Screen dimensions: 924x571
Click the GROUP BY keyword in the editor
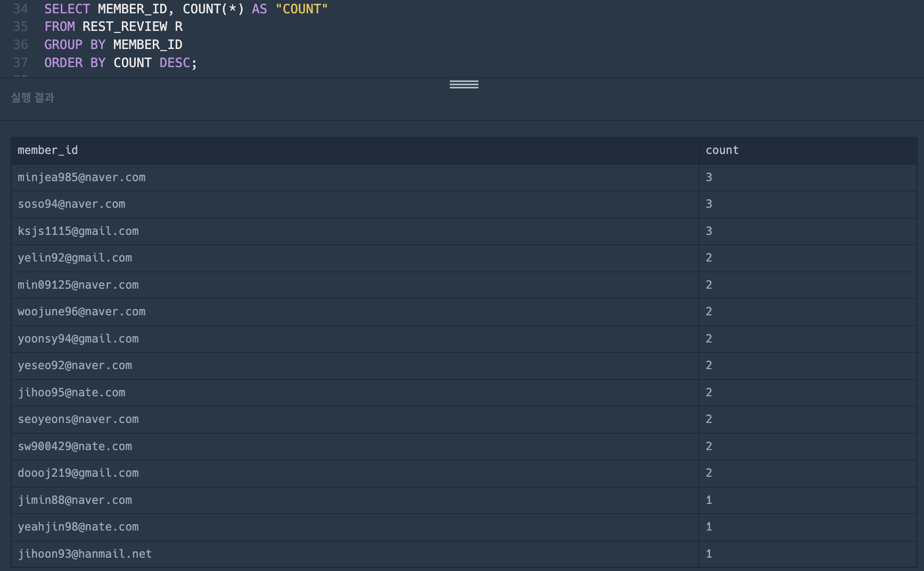(x=75, y=45)
